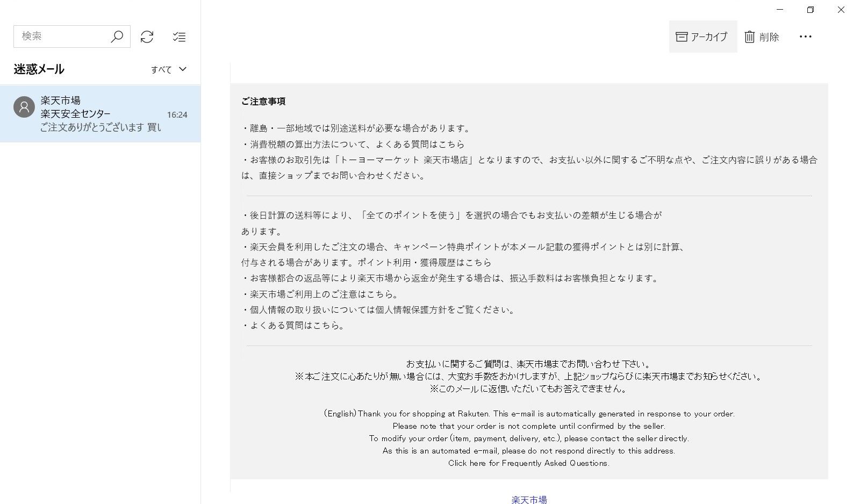This screenshot has height=504, width=853.
Task: Click the ご注意事項 heading
Action: [x=263, y=101]
